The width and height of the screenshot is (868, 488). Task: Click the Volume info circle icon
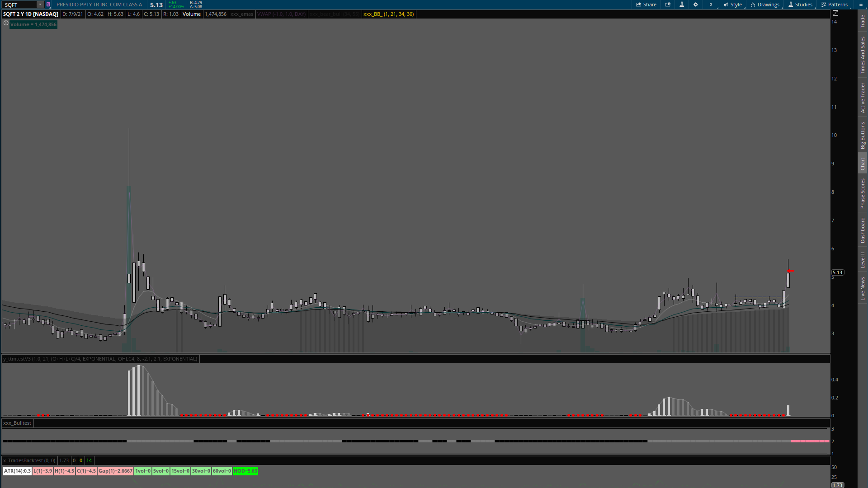pos(6,23)
